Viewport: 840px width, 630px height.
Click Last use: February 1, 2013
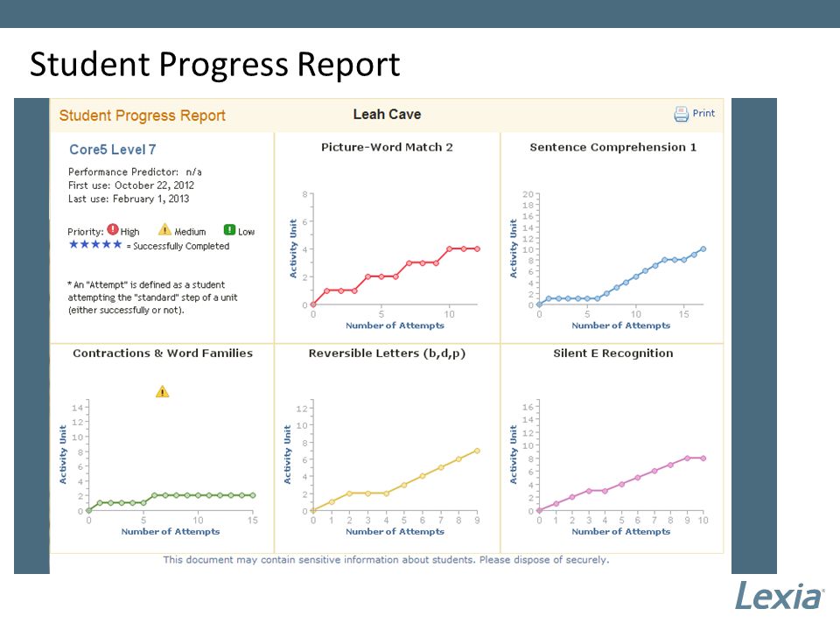click(129, 199)
